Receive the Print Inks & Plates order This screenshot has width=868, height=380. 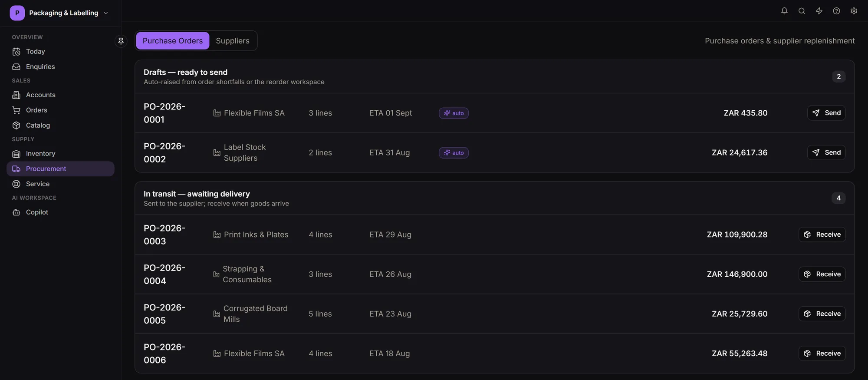[822, 235]
